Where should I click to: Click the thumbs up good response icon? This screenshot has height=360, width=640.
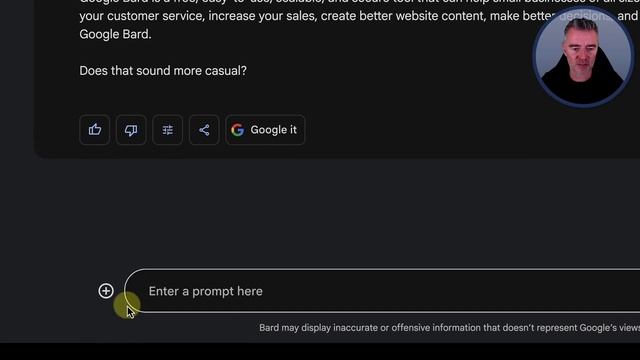[x=95, y=130]
